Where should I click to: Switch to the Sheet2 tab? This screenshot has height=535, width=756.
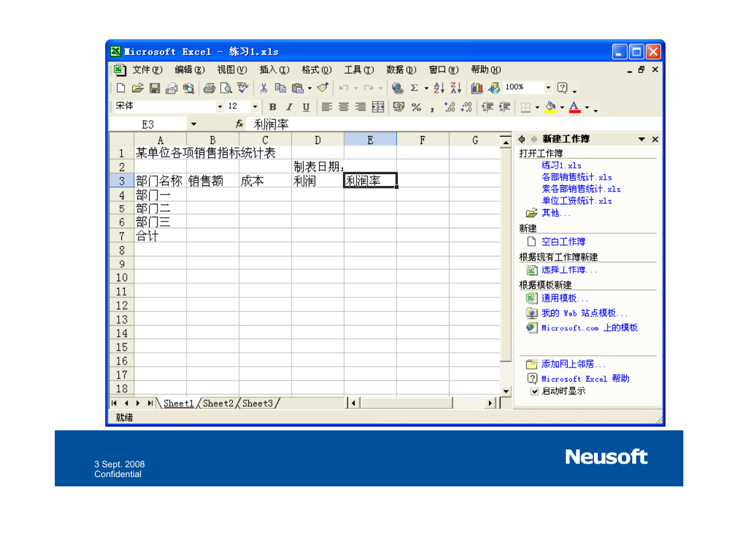tap(218, 403)
